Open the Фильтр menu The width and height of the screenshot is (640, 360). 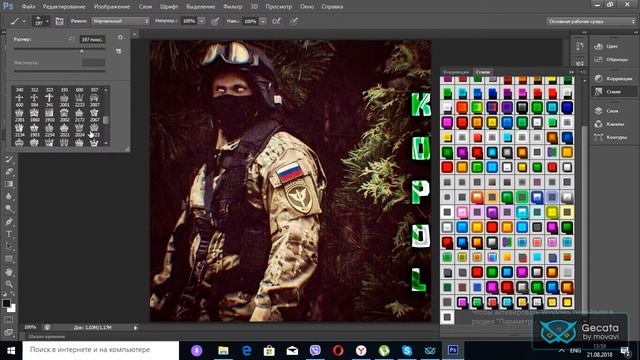coord(233,7)
